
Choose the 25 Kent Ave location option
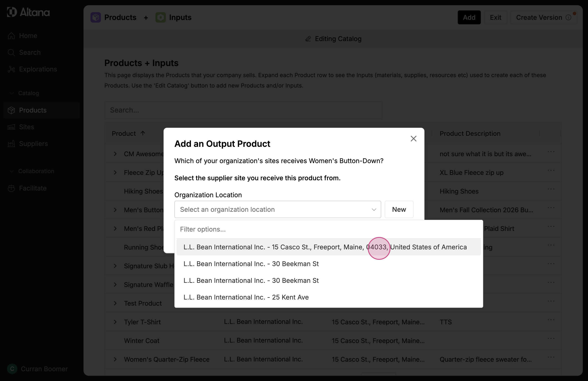coord(246,297)
